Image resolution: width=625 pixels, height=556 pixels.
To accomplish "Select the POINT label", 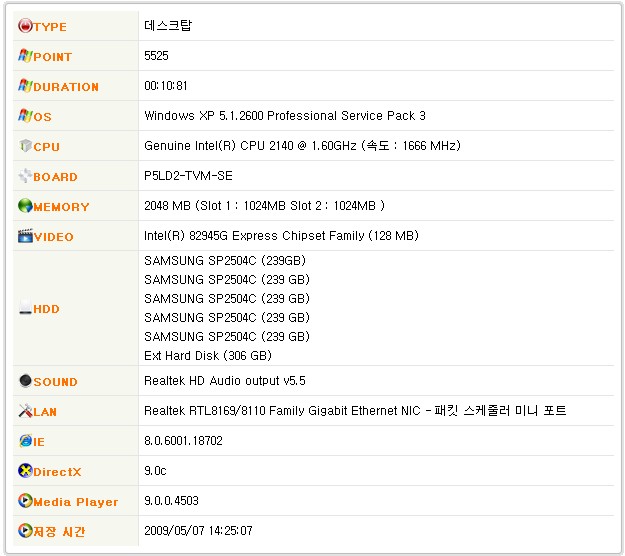I will 52,57.
